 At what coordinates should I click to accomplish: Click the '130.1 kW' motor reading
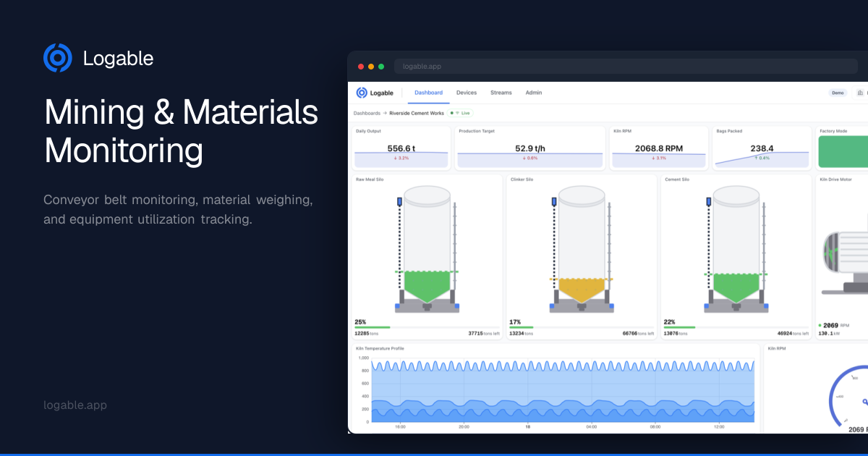coord(828,334)
